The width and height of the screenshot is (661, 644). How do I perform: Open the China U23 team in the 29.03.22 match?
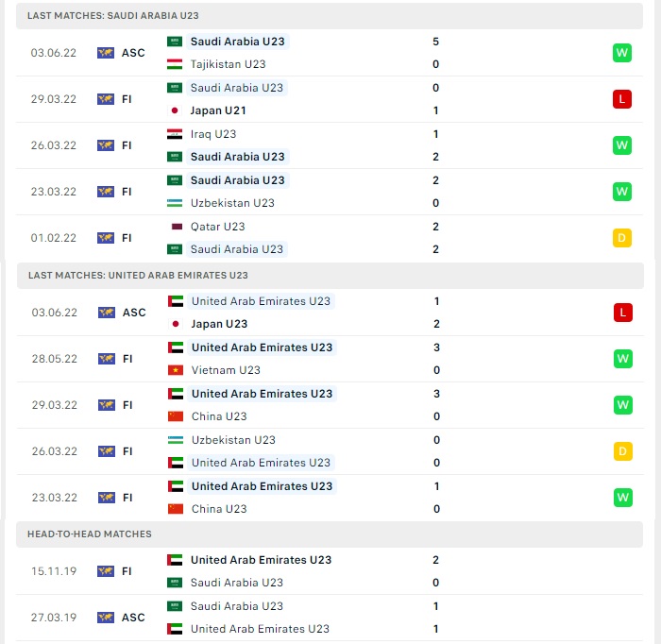(x=219, y=416)
